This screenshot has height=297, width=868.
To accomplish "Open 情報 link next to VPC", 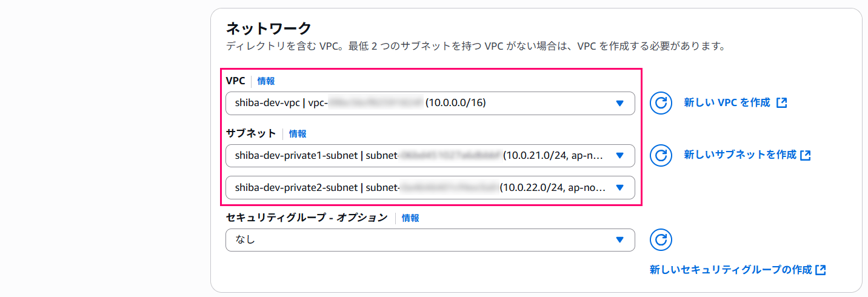I will [266, 81].
